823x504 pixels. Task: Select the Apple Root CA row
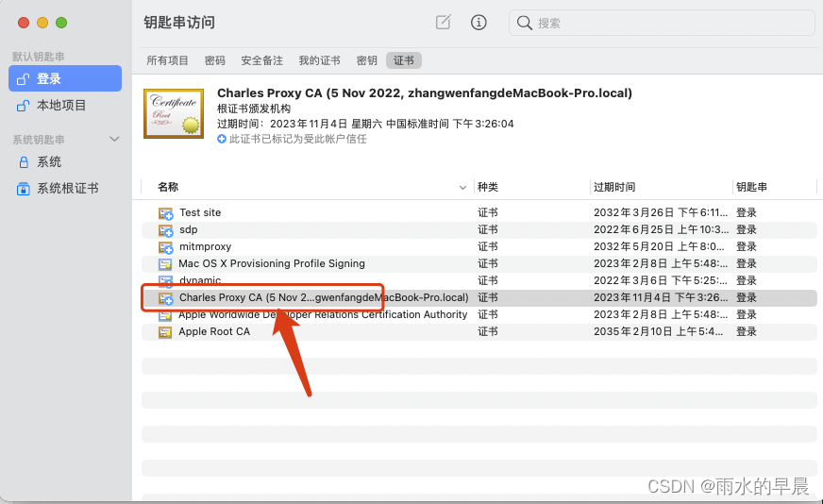pyautogui.click(x=479, y=331)
